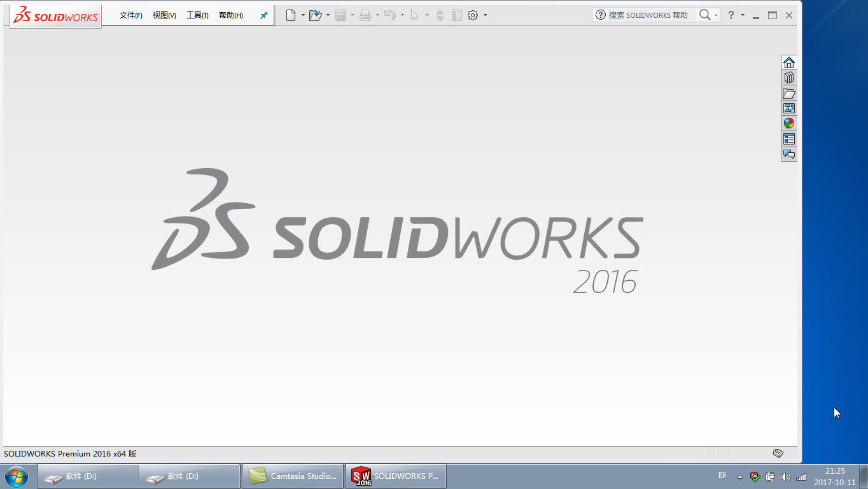This screenshot has height=489, width=868.
Task: Click the Open file folder icon
Action: pos(315,15)
